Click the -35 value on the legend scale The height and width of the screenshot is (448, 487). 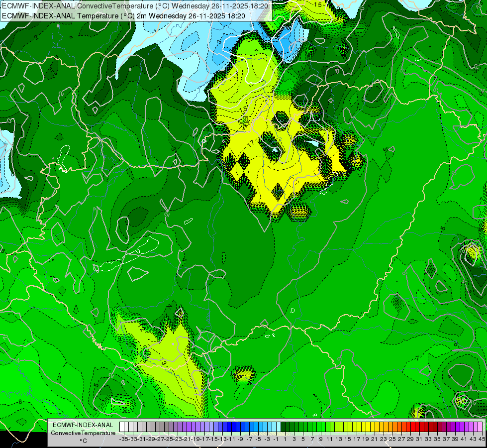pyautogui.click(x=123, y=439)
